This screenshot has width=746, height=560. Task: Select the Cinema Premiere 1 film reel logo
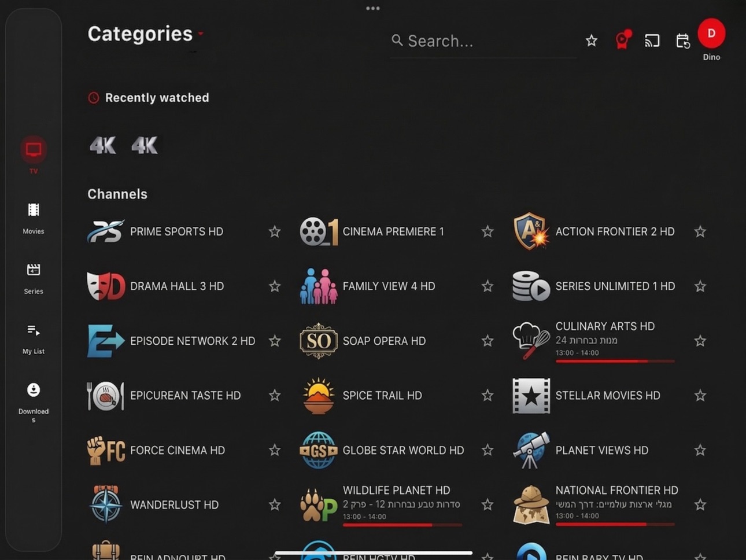(x=319, y=231)
